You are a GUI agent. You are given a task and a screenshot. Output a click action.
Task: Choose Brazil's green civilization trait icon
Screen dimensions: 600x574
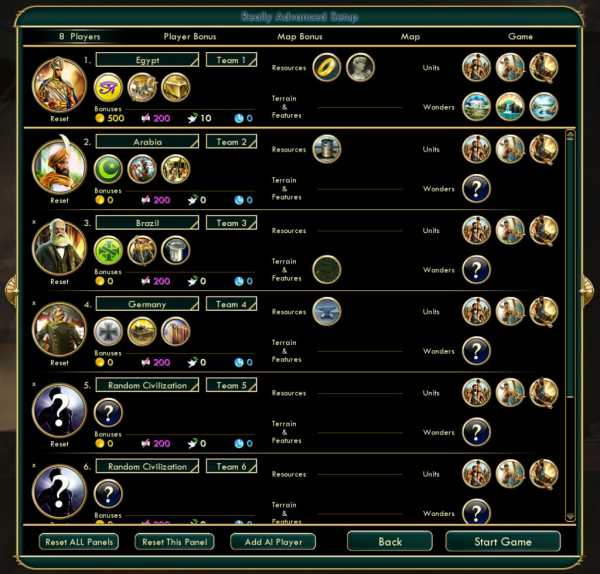(x=108, y=250)
